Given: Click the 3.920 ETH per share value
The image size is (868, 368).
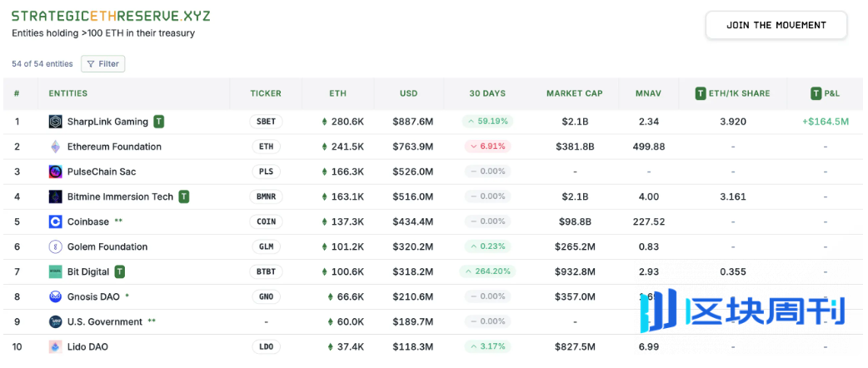Looking at the screenshot, I should tap(733, 122).
